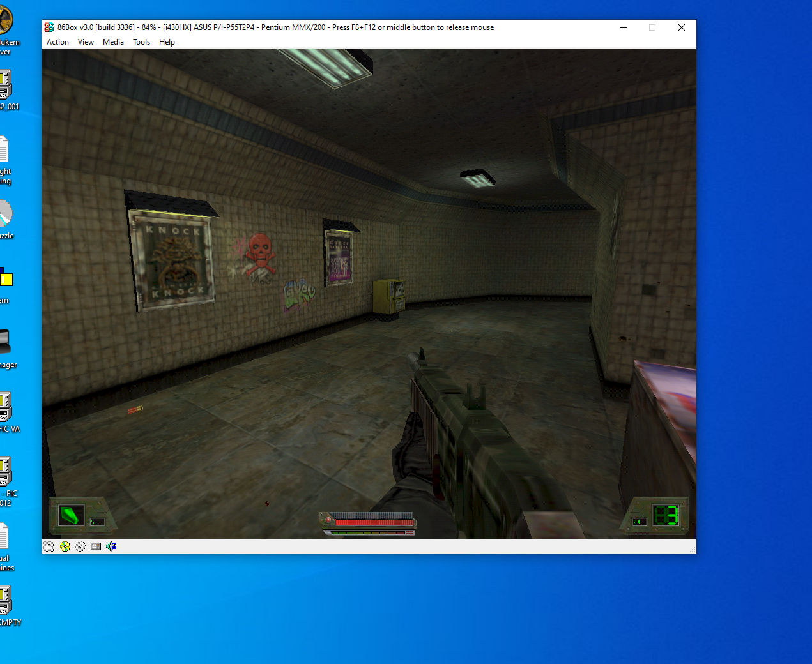
Task: Open the Tools menu
Action: 141,42
